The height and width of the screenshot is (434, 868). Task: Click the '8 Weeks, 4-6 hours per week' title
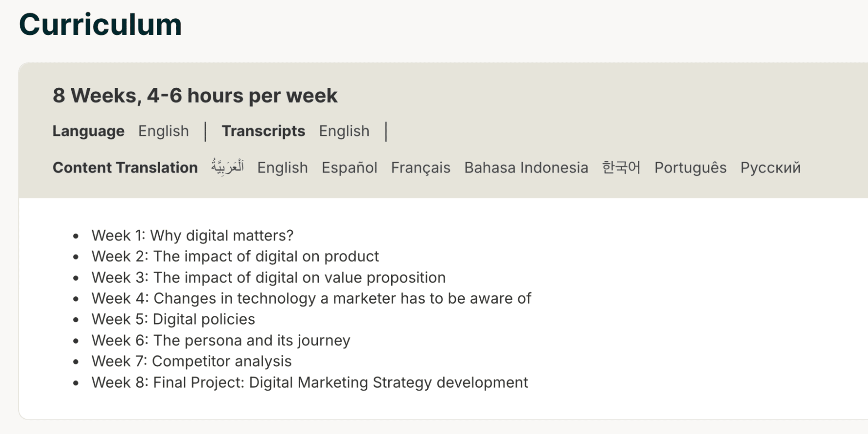pyautogui.click(x=195, y=96)
